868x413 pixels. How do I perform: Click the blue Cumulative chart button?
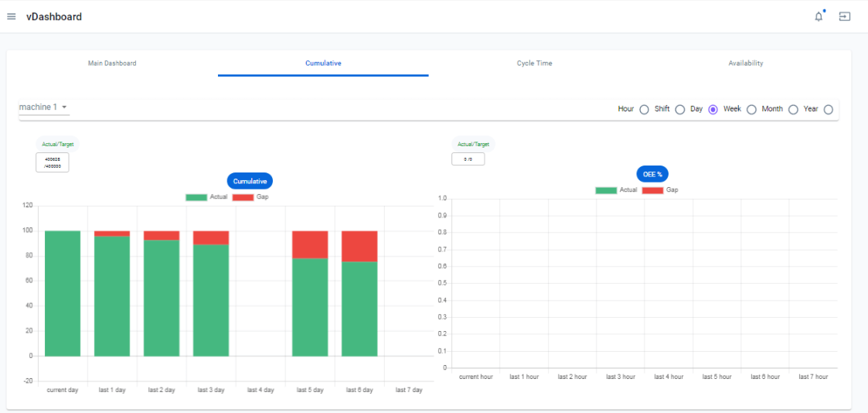pyautogui.click(x=250, y=181)
